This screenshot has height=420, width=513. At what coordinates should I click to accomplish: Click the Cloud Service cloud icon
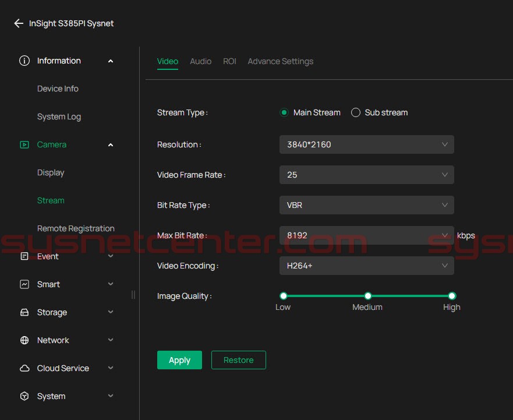pos(24,368)
